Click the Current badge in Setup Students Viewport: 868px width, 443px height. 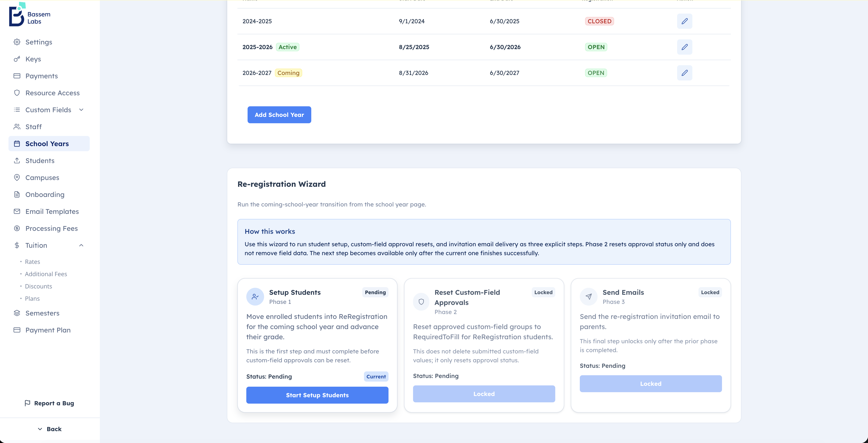tap(376, 377)
